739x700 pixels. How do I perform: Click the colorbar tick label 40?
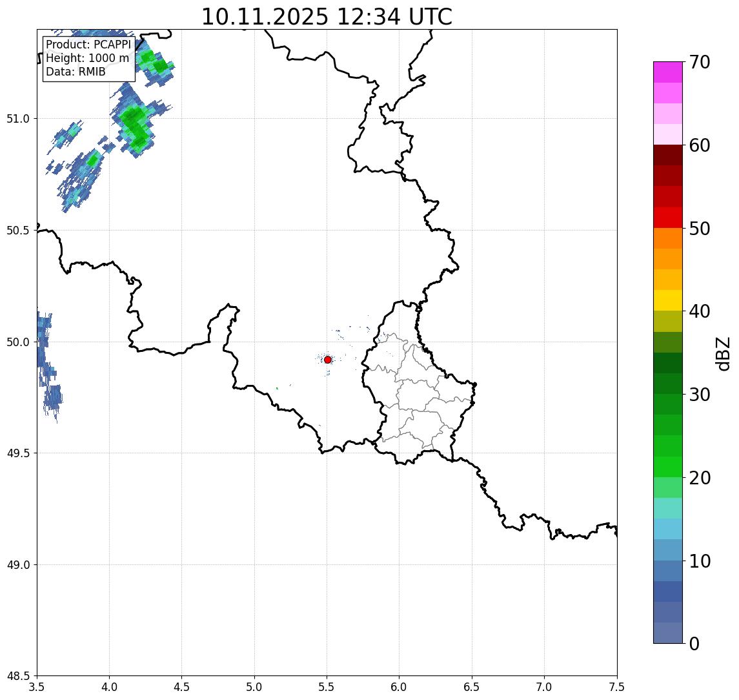700,311
